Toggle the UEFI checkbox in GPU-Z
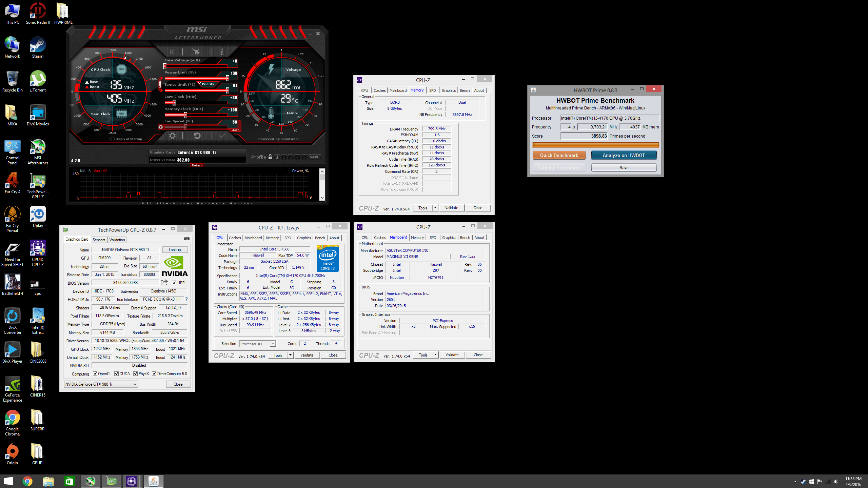 pos(174,283)
